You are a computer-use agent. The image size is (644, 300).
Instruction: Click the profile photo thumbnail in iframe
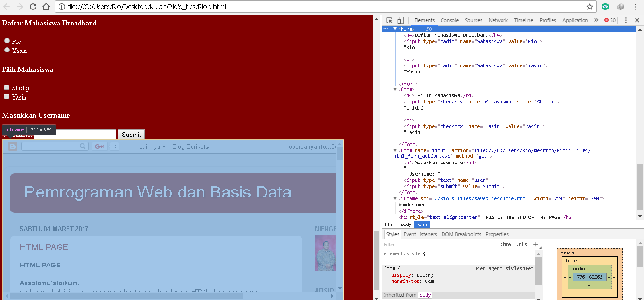tap(325, 253)
